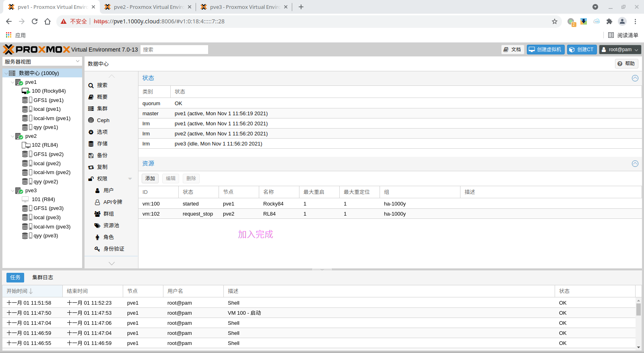644x353 pixels.
Task: Select the resource pool (资源池) tag icon
Action: pyautogui.click(x=97, y=226)
